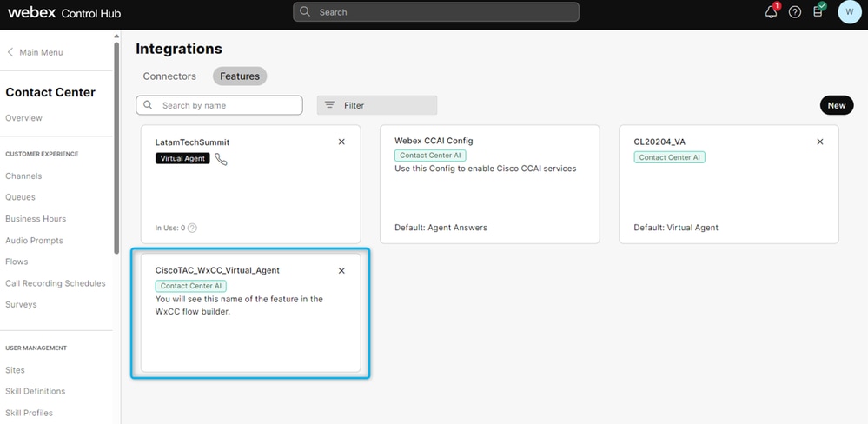Open Skill Definitions in the sidebar
The image size is (868, 424).
point(36,391)
